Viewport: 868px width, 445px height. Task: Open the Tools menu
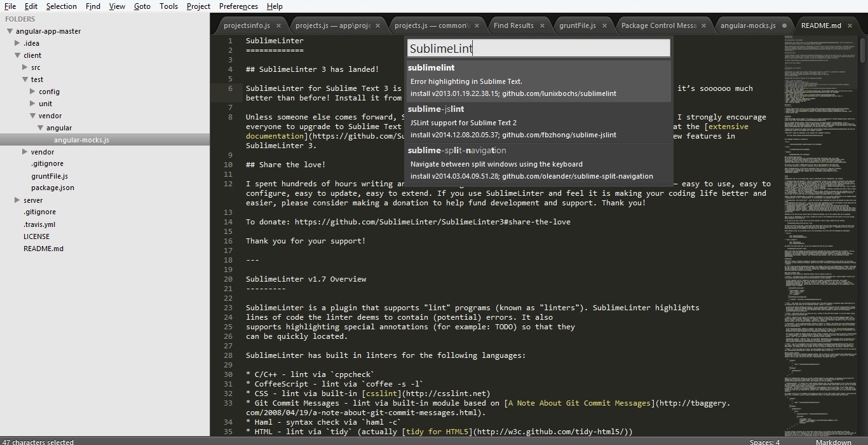coord(168,6)
